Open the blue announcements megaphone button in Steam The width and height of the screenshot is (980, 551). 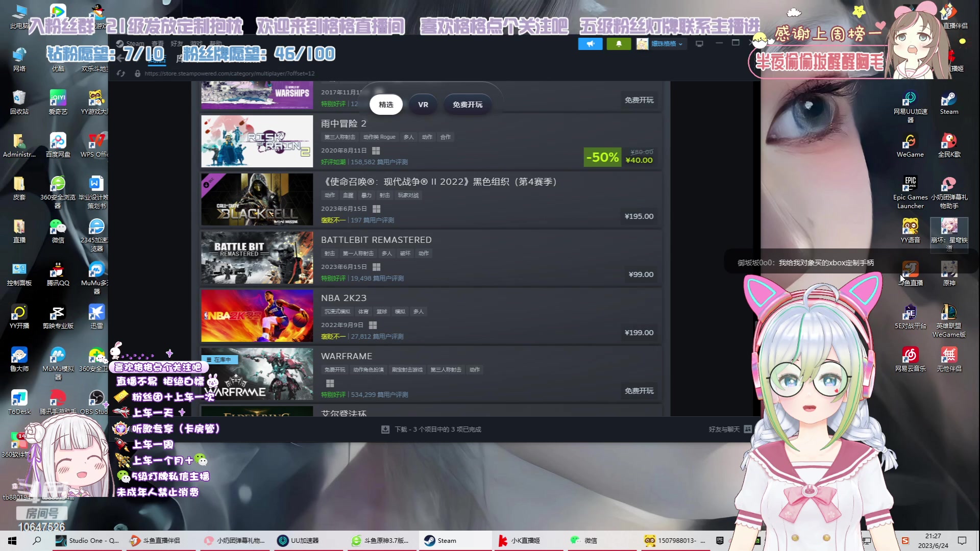pos(590,44)
